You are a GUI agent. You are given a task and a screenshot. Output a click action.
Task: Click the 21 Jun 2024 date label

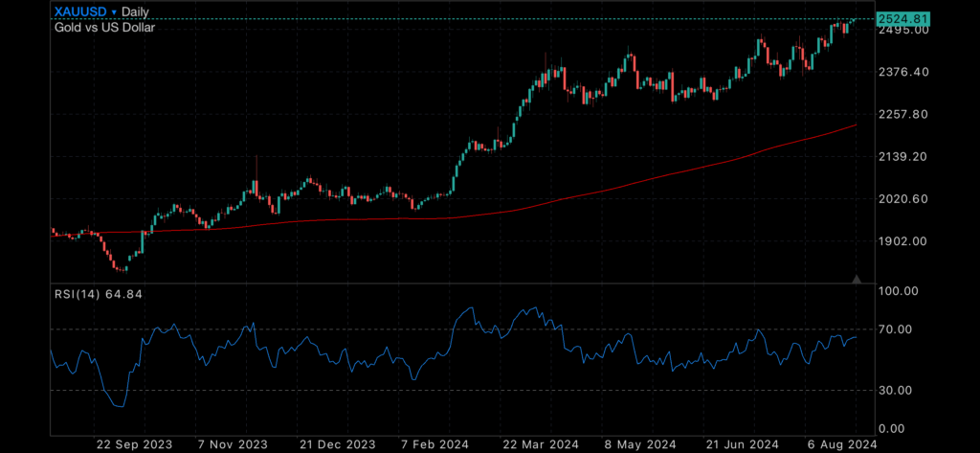click(743, 444)
